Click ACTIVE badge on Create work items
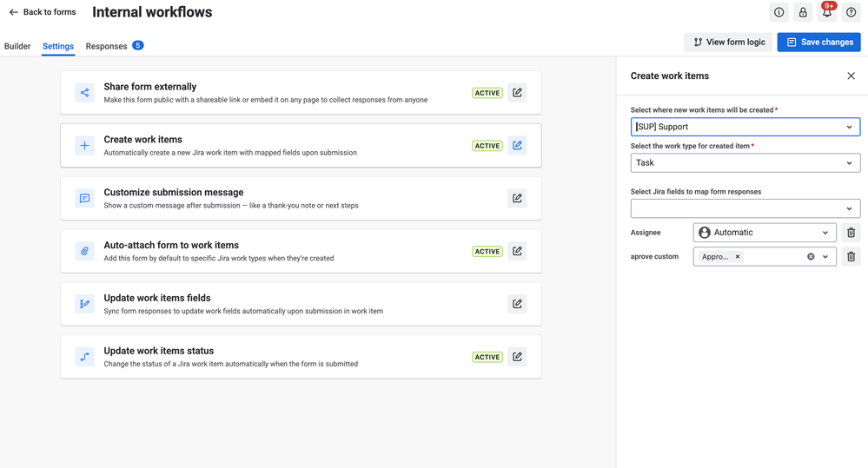 point(487,146)
